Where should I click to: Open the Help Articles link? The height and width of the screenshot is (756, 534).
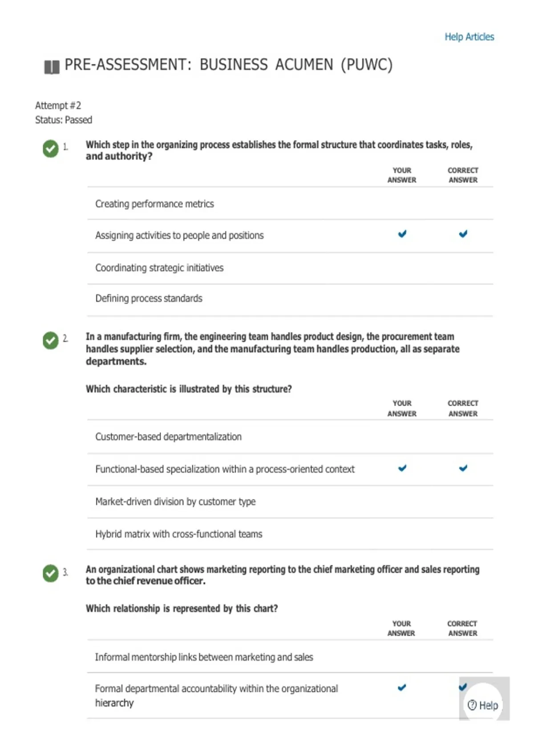[x=469, y=37]
